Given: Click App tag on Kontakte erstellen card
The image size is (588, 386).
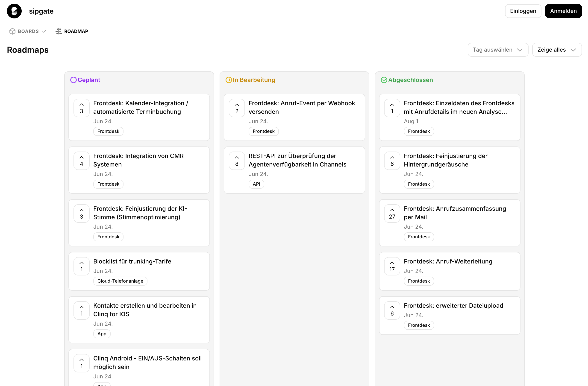Looking at the screenshot, I should pyautogui.click(x=102, y=334).
